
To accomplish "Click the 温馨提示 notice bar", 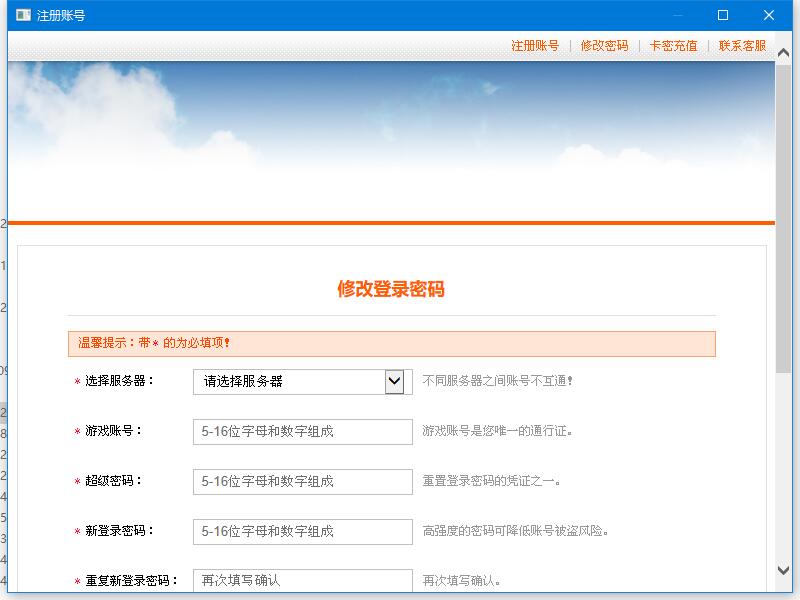I will pos(392,343).
